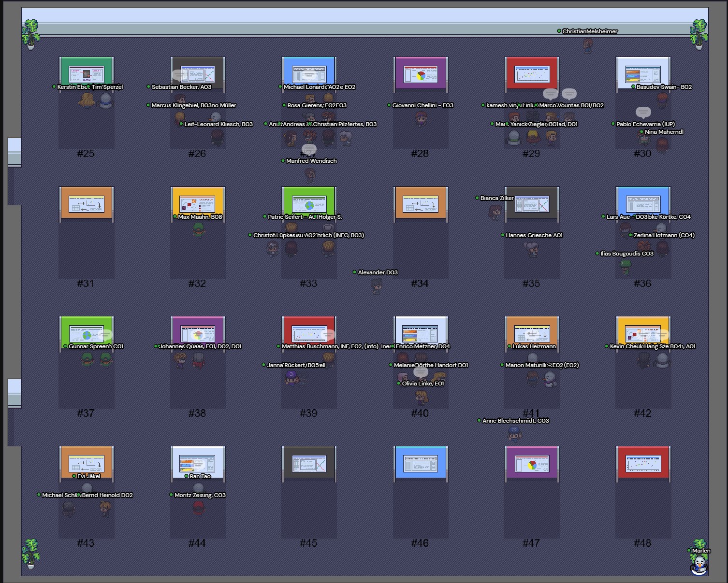Select the ChristianMelsheimer avatar near the top wall
The height and width of the screenshot is (583, 728).
tap(587, 45)
